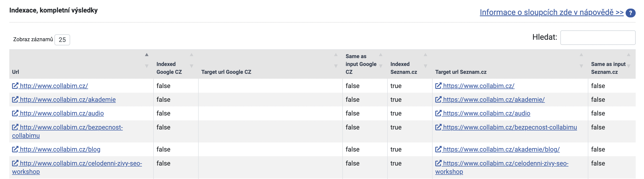The image size is (644, 179).
Task: Click external icon of Seznam target https://www.collabim.cz/
Action: 438,86
